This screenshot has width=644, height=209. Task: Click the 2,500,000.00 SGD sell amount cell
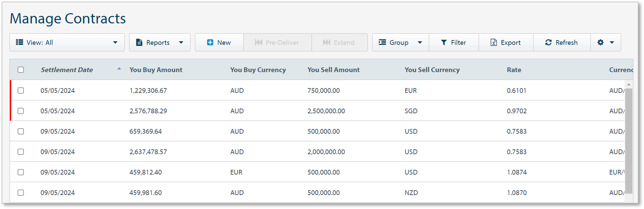[326, 111]
